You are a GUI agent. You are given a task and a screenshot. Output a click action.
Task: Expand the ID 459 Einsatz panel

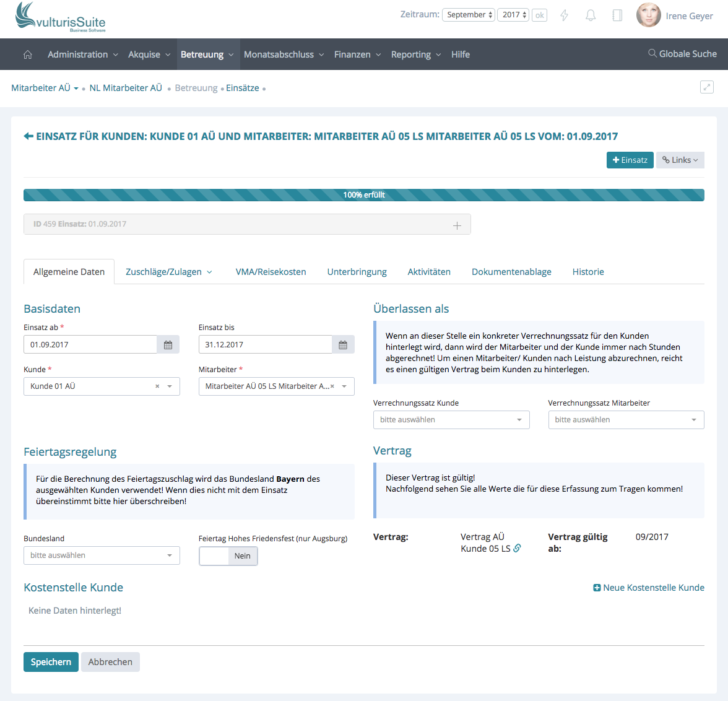457,225
